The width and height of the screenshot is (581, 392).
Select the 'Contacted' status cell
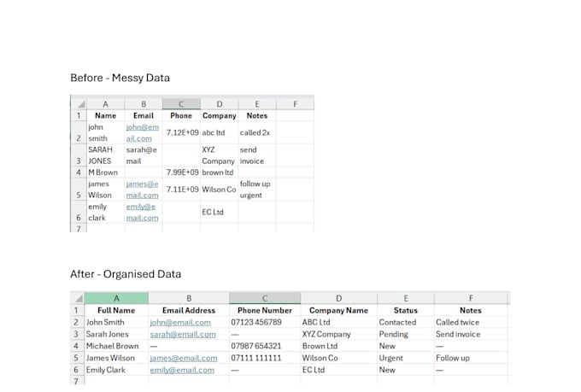[406, 322]
